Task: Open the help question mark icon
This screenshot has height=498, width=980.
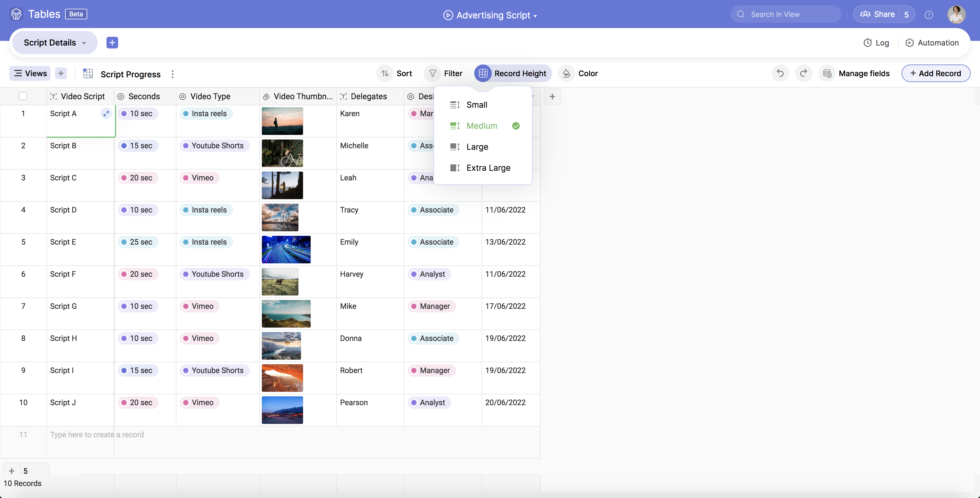Action: (x=929, y=15)
